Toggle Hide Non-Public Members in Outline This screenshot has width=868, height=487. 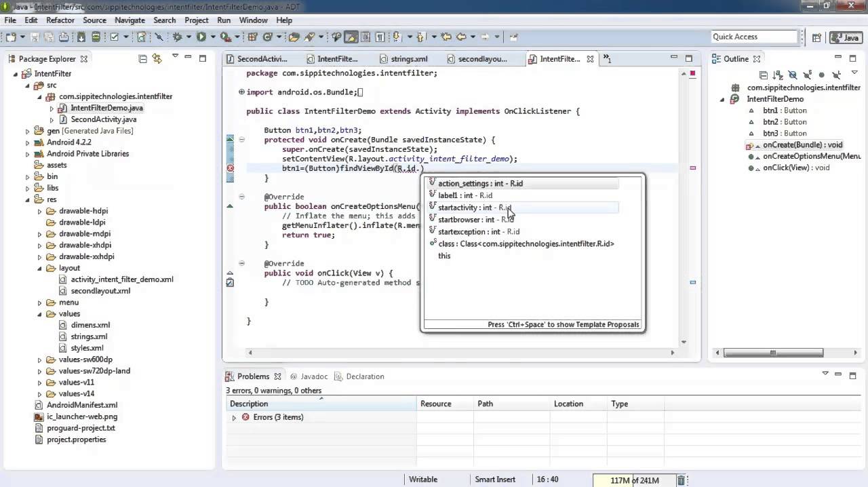[822, 75]
